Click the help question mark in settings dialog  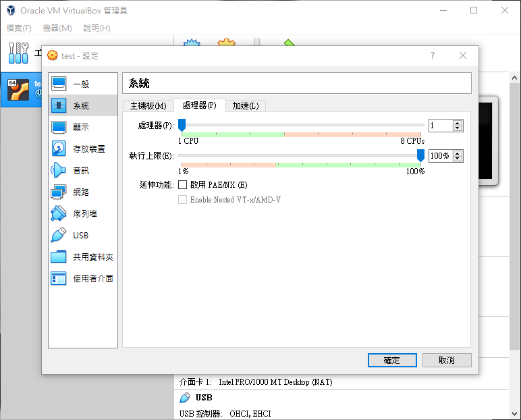pos(433,55)
